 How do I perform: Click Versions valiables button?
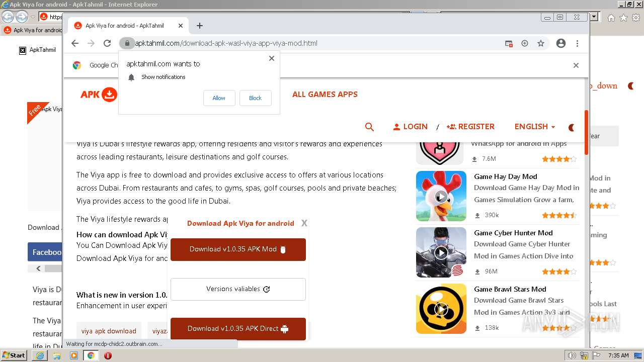click(238, 289)
